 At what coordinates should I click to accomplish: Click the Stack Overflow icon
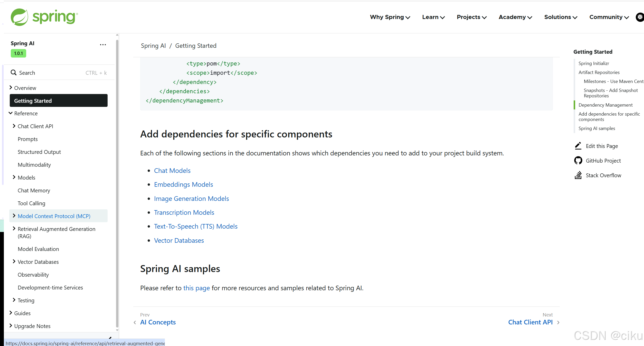pyautogui.click(x=578, y=175)
